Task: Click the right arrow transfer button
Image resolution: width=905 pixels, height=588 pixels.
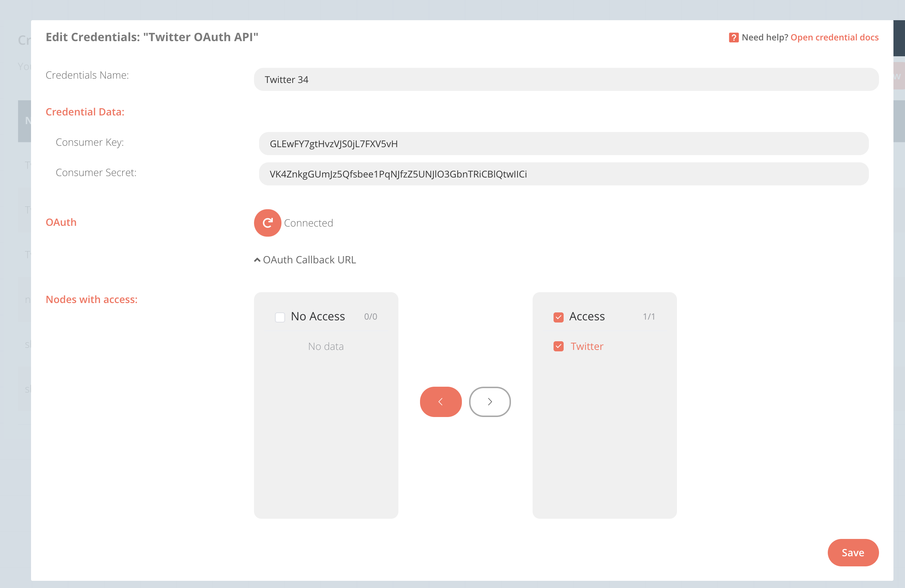Action: click(x=490, y=402)
